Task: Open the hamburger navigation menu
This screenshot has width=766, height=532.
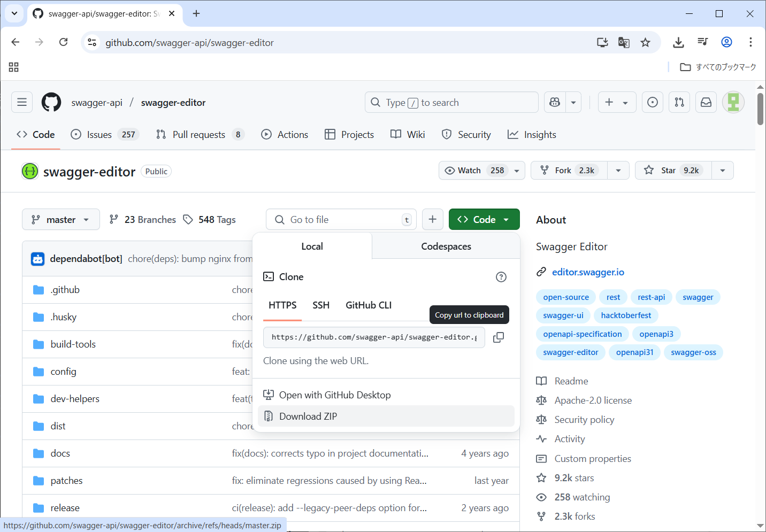Action: point(22,102)
